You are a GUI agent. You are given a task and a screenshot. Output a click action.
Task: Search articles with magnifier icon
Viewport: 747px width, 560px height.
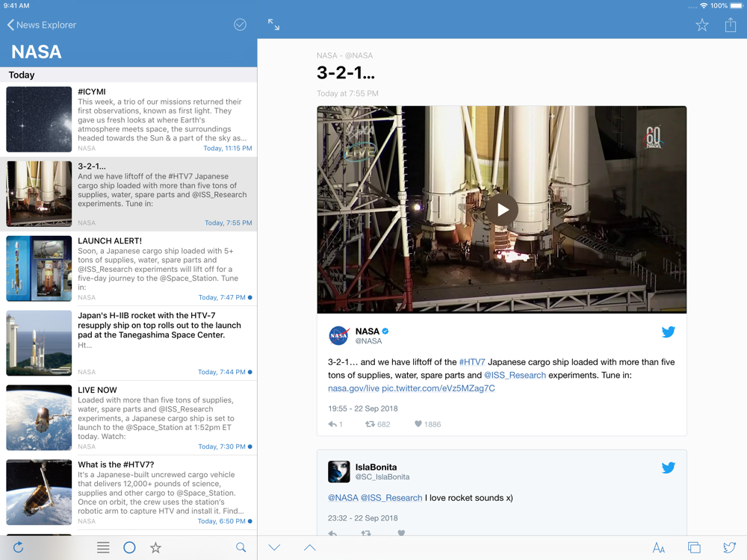241,547
